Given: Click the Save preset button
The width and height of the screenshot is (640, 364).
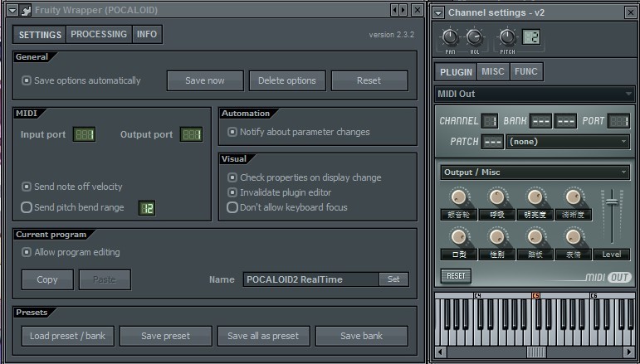Looking at the screenshot, I should coord(166,336).
